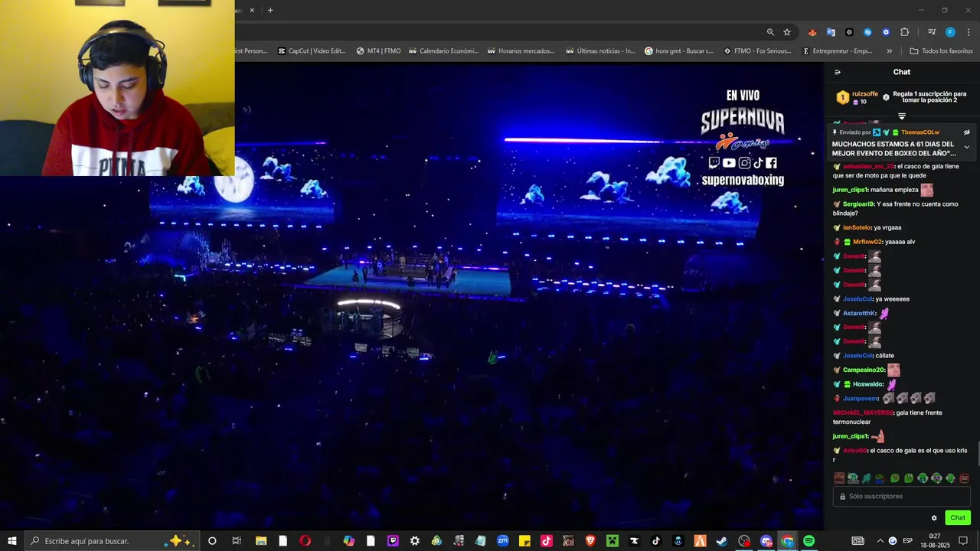Image resolution: width=980 pixels, height=551 pixels.
Task: Open the Twitch taskbar icon
Action: tap(394, 541)
